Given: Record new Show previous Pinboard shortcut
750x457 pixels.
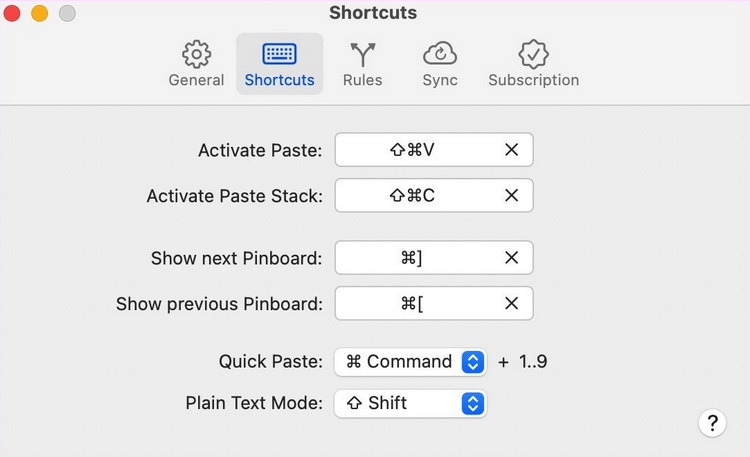Looking at the screenshot, I should [x=412, y=304].
